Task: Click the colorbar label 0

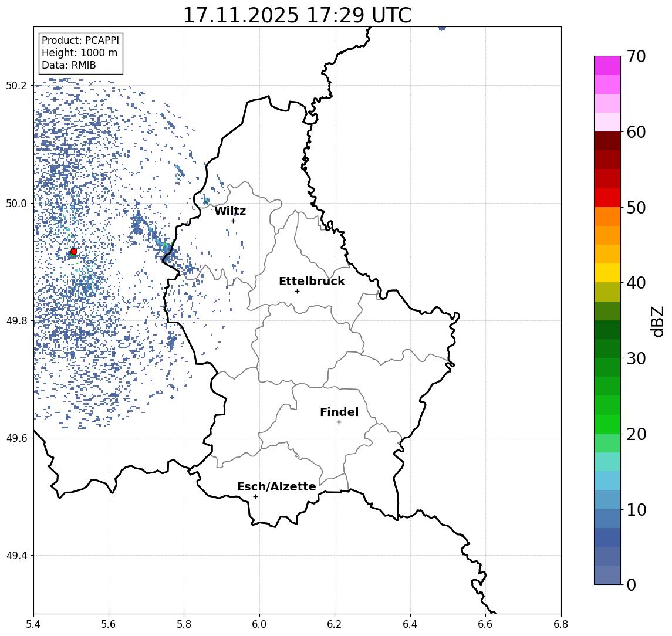Action: pyautogui.click(x=632, y=584)
